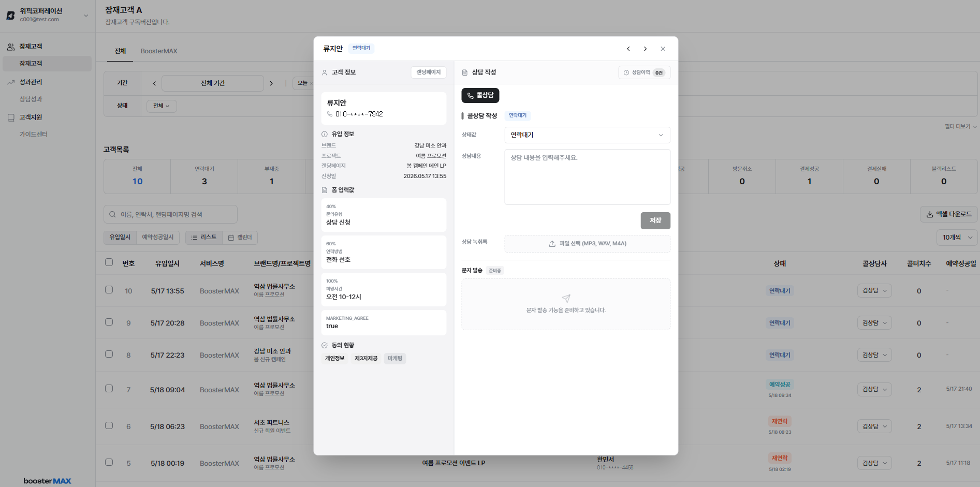Go to next period with right arrow
Image resolution: width=980 pixels, height=487 pixels.
(271, 83)
